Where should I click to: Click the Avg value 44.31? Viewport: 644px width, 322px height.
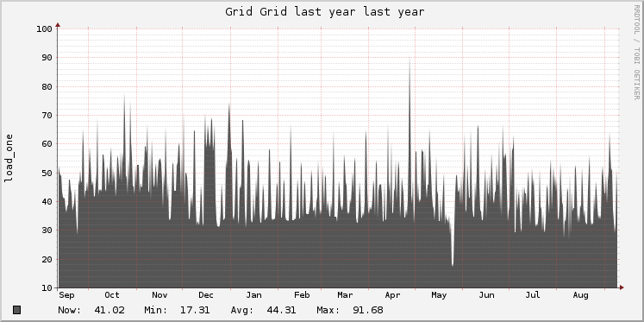tap(281, 310)
